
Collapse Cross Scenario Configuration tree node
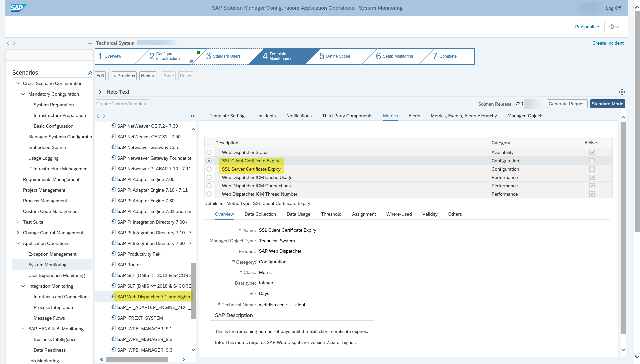coord(18,83)
